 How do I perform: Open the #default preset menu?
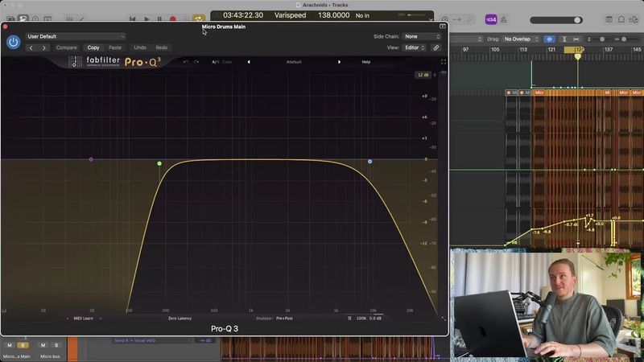294,62
